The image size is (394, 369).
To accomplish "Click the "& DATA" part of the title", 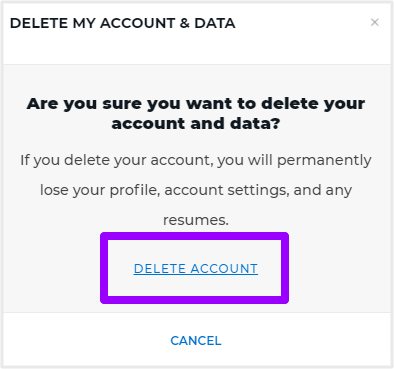I will pos(208,23).
